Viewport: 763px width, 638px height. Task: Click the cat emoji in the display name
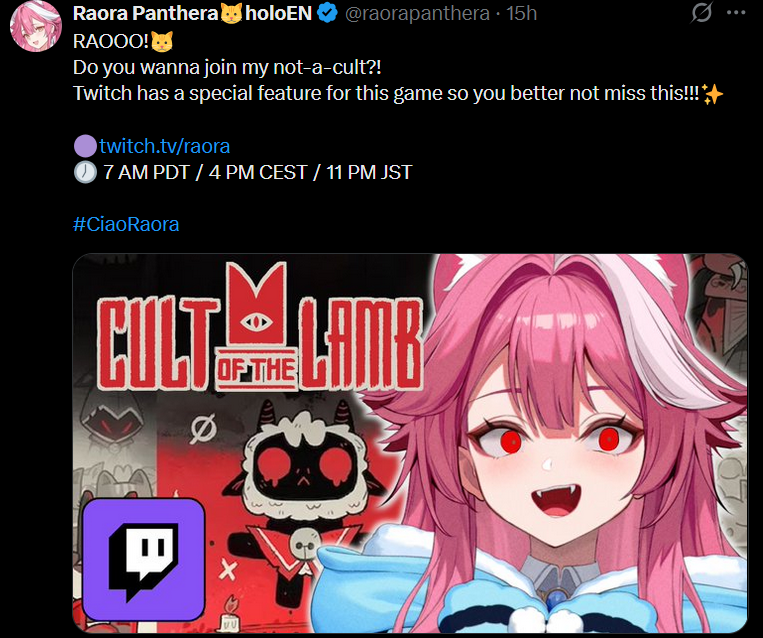[232, 14]
